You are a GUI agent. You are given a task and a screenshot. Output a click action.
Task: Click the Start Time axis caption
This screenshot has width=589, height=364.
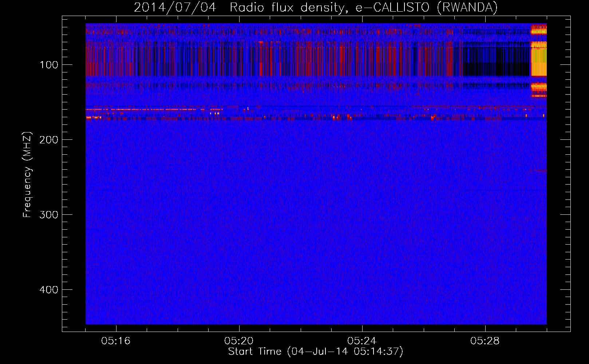(316, 352)
